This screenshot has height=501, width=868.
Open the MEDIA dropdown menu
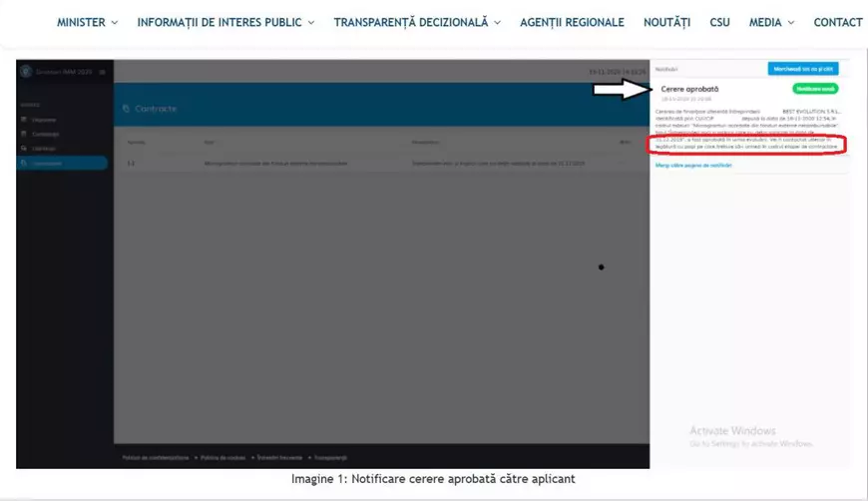771,22
